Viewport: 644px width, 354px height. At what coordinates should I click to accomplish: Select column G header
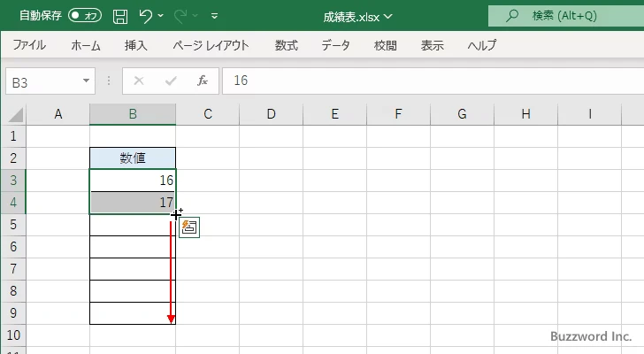(x=462, y=114)
